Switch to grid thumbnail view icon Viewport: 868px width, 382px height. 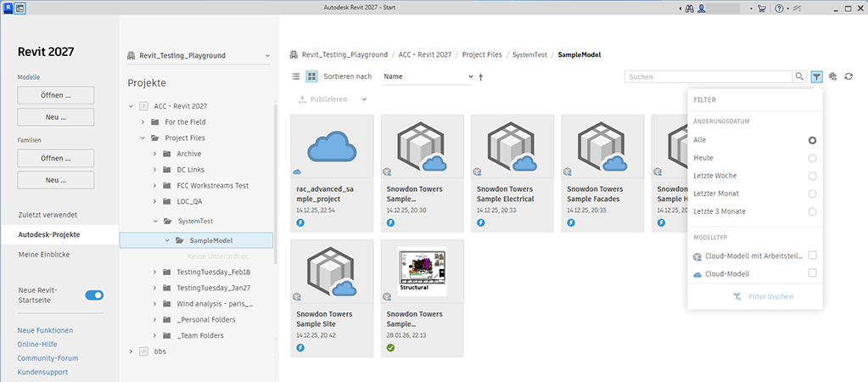pos(311,76)
